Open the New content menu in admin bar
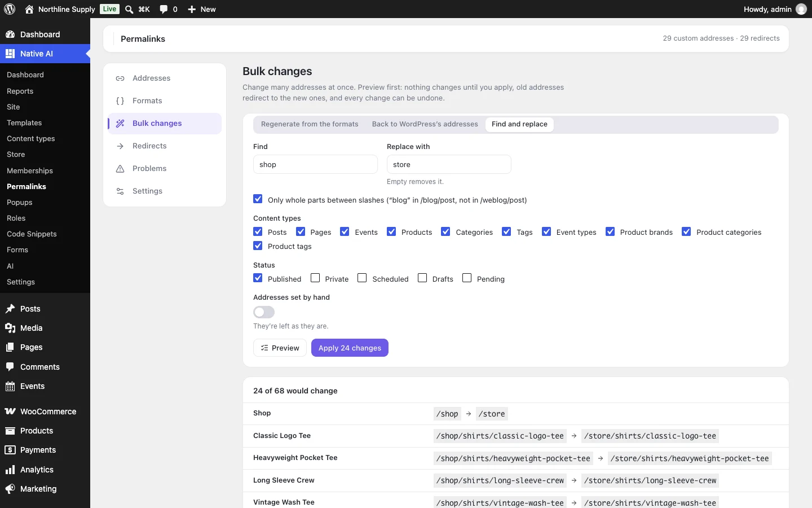The height and width of the screenshot is (508, 812). [x=201, y=9]
